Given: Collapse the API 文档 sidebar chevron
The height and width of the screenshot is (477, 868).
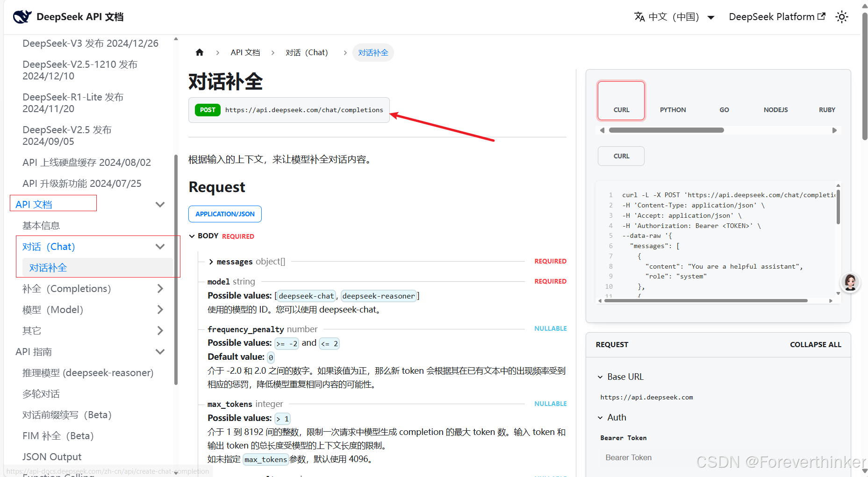Looking at the screenshot, I should pos(160,204).
